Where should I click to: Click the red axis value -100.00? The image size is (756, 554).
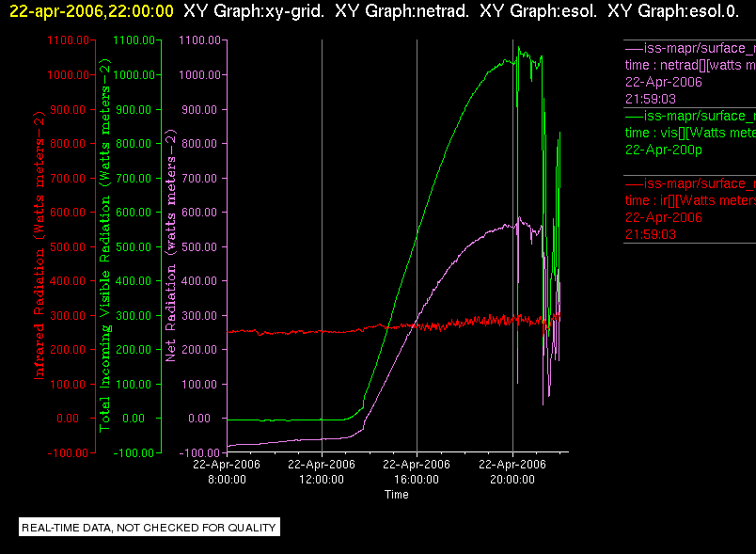tap(68, 452)
